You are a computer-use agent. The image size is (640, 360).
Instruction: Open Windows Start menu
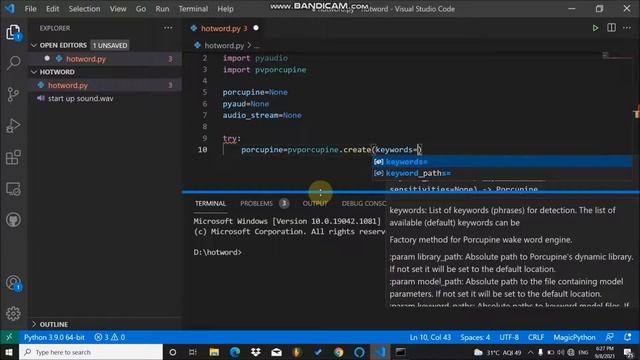[x=9, y=352]
